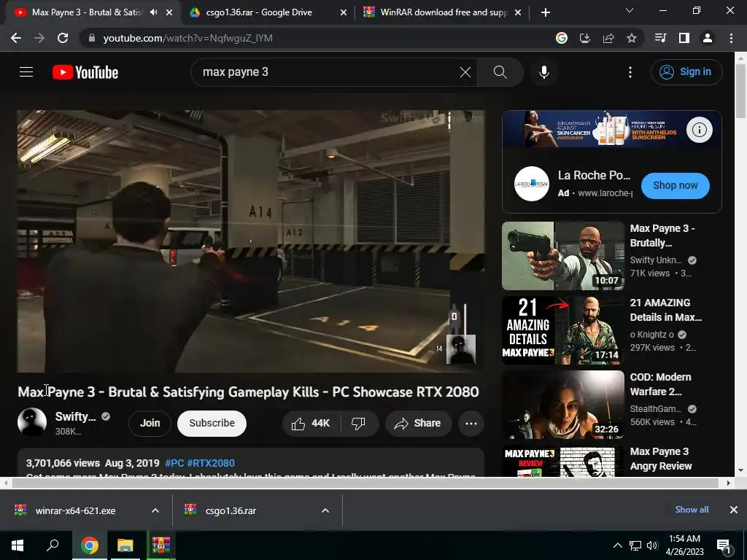Share this page icon in address bar

[608, 38]
